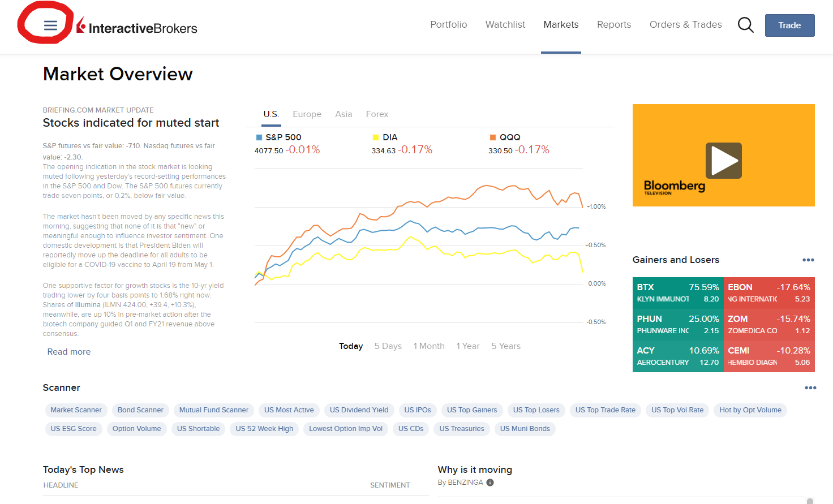Show the Asia markets tab

pos(343,114)
